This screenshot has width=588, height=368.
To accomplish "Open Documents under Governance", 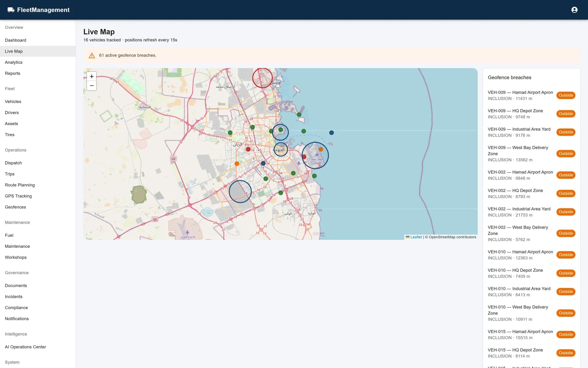I will tap(38, 286).
